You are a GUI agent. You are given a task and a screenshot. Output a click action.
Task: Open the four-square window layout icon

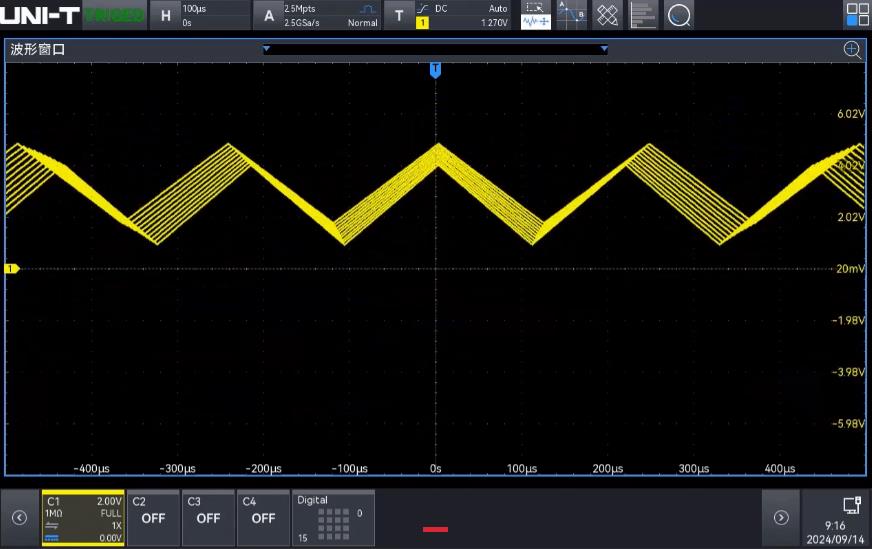tap(857, 14)
